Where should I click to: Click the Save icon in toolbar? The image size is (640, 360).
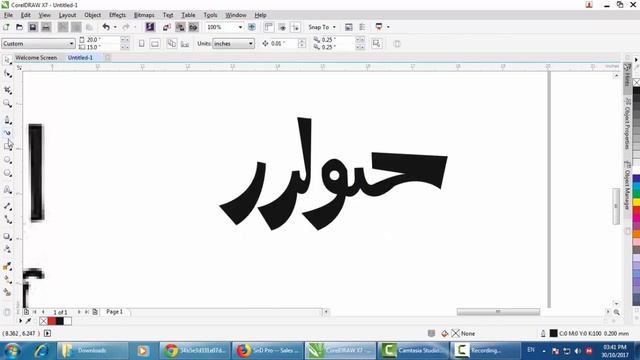(33, 27)
